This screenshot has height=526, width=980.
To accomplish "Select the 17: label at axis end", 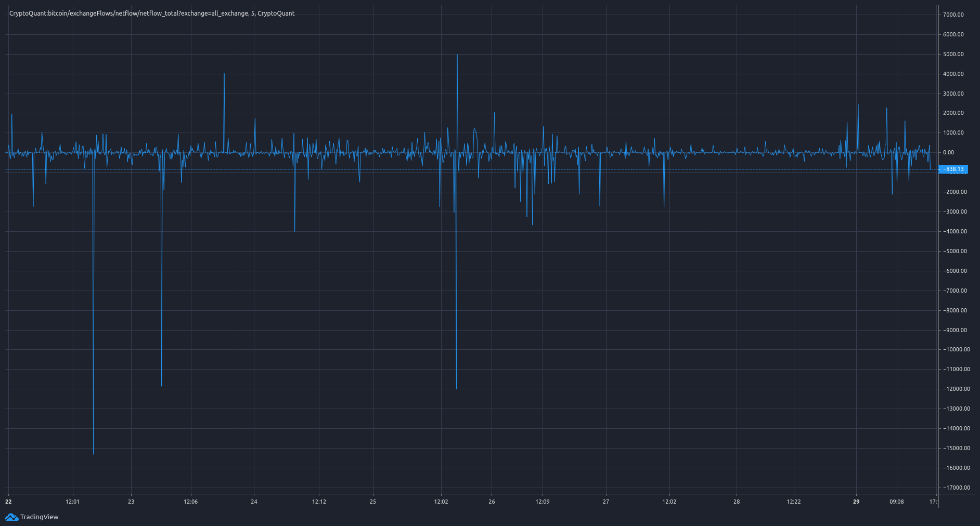I will tap(935, 502).
